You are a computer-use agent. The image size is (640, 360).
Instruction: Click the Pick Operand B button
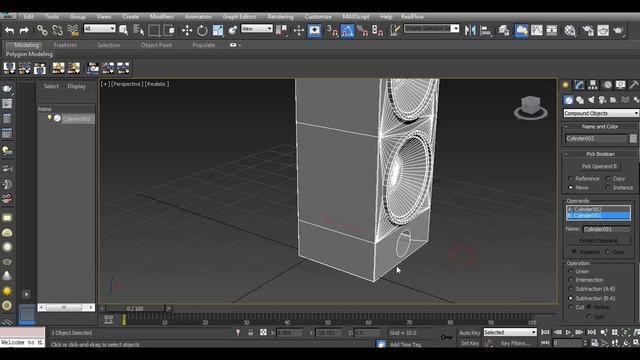(599, 166)
